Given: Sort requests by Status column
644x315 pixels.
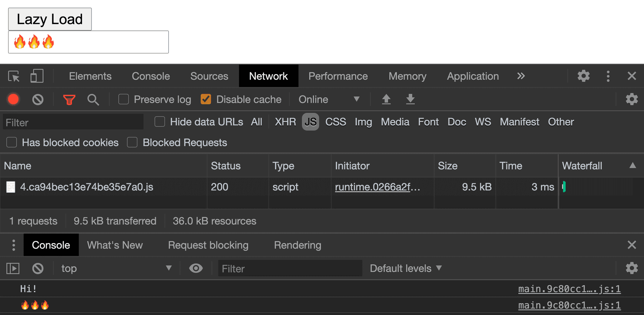Looking at the screenshot, I should tap(238, 166).
